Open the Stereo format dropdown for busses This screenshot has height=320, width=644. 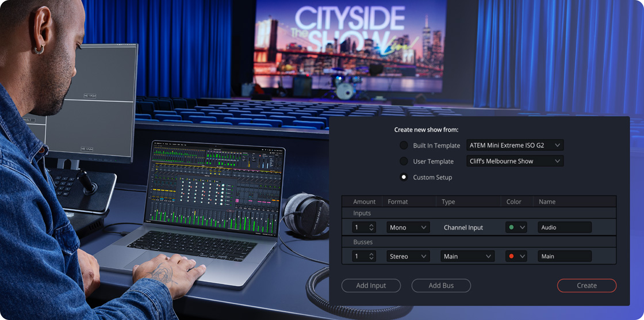pyautogui.click(x=408, y=256)
